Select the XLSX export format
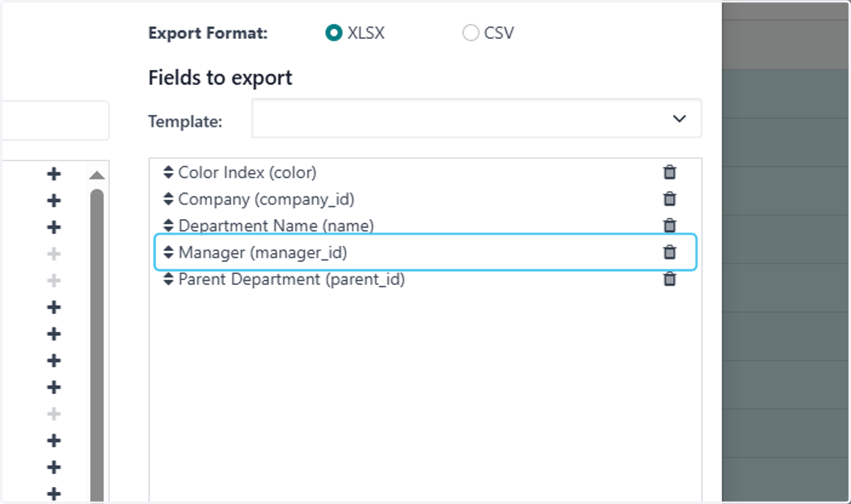 click(x=334, y=33)
